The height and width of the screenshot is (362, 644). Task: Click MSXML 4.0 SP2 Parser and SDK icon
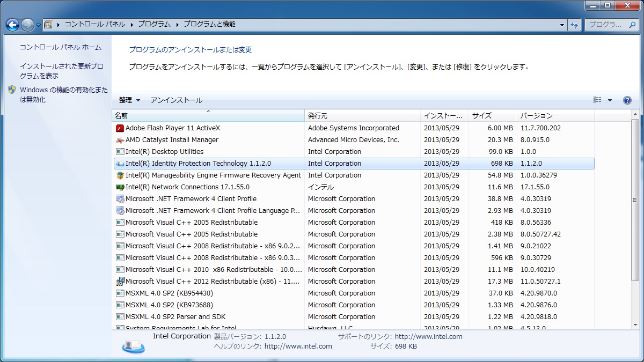120,317
